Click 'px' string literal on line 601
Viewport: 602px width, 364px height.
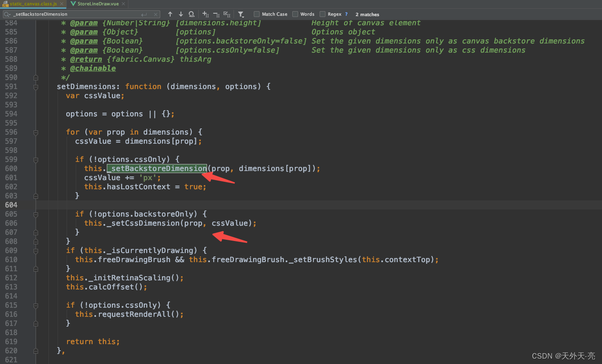coord(148,178)
